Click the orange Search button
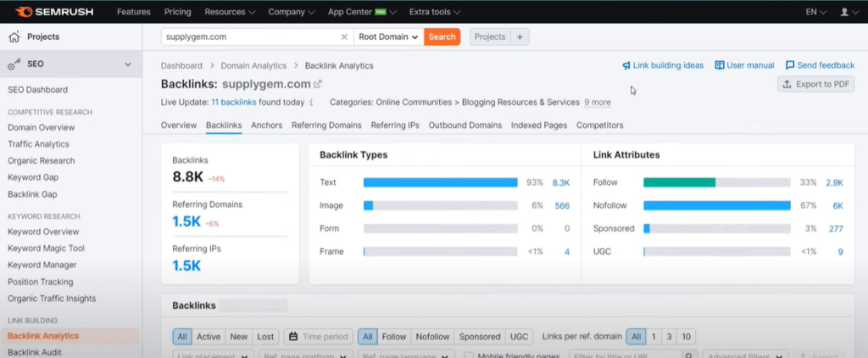This screenshot has width=868, height=358. coord(442,36)
